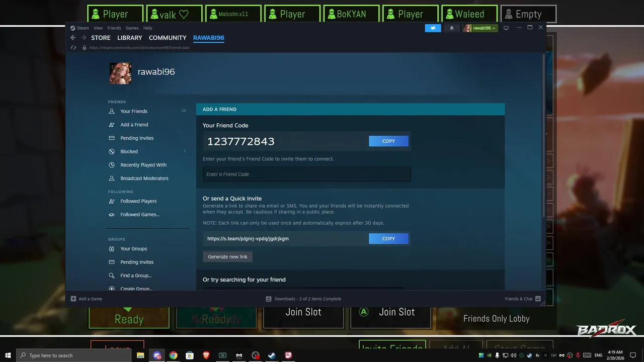Open Recently Played With
This screenshot has height=362, width=644.
tap(143, 165)
